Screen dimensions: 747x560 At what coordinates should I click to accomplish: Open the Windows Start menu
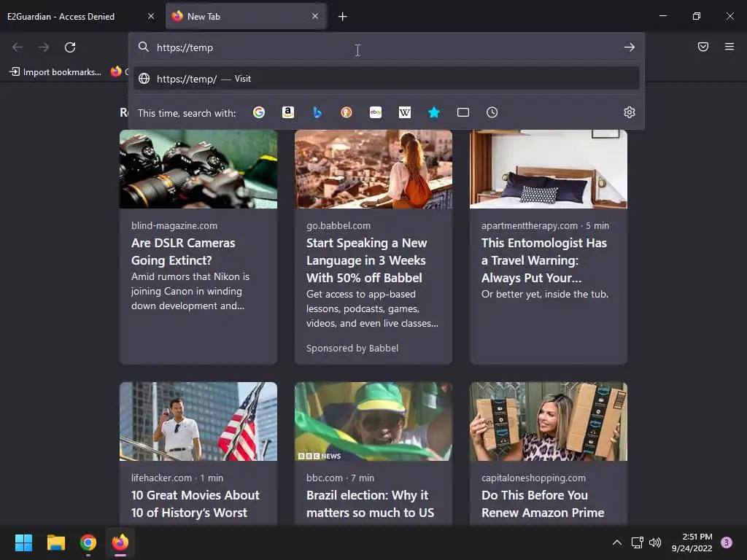(x=23, y=542)
